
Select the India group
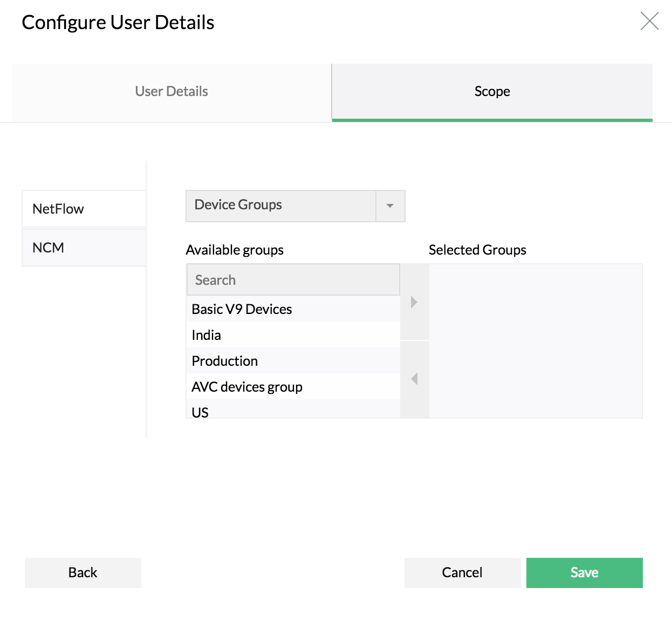(x=207, y=334)
